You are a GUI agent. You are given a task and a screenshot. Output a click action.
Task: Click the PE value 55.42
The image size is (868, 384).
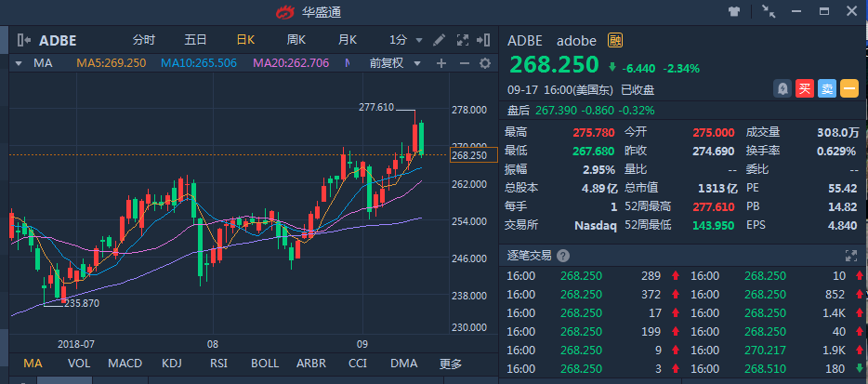843,189
